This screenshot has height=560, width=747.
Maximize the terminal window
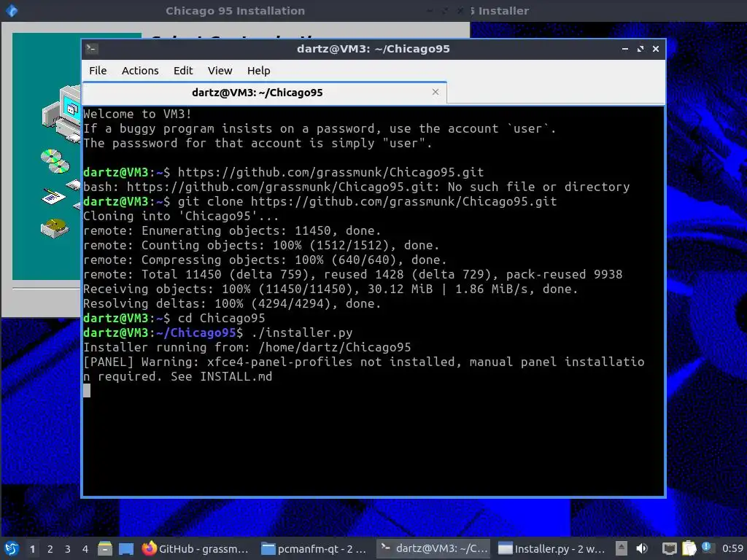pos(640,49)
